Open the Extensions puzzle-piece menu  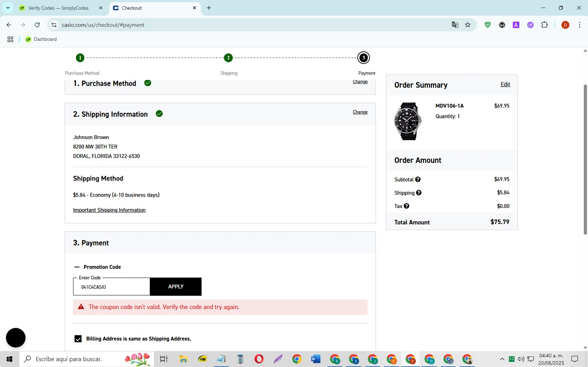544,25
